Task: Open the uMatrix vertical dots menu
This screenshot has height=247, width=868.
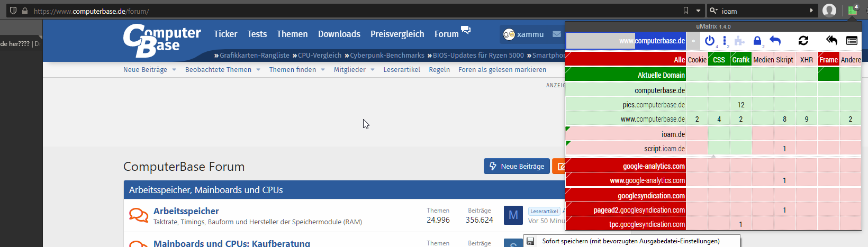Action: pyautogui.click(x=725, y=41)
